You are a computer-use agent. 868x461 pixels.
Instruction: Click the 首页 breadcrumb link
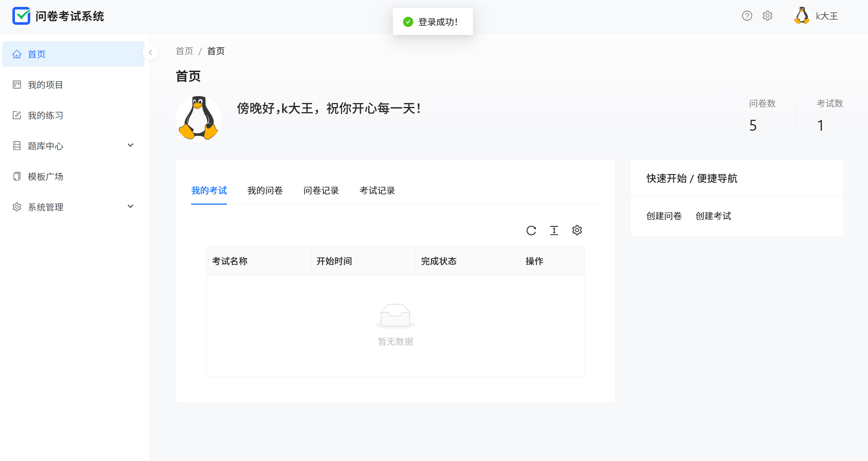184,51
